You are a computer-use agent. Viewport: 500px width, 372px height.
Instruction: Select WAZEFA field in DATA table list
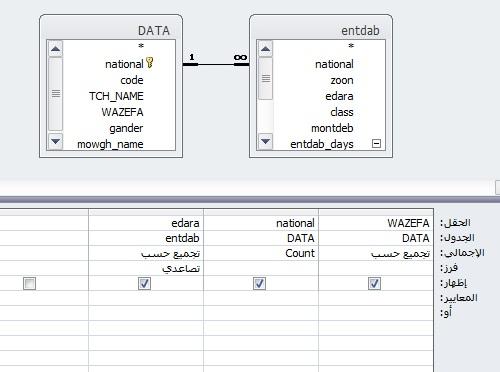pyautogui.click(x=122, y=112)
